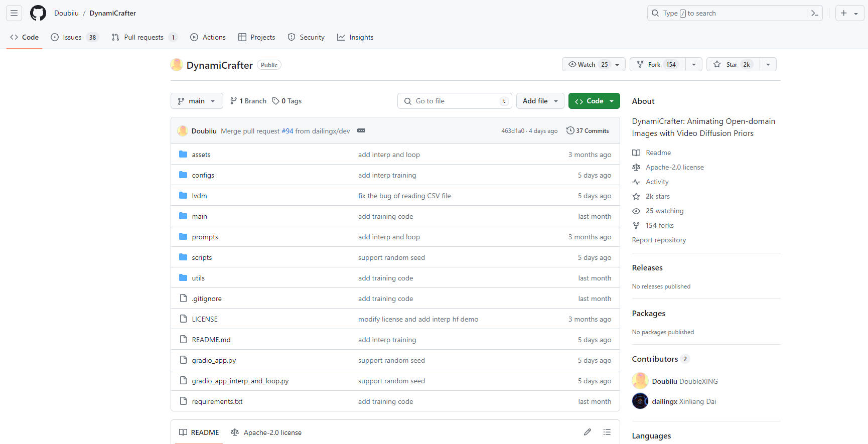Click the main folder icon

pos(183,216)
